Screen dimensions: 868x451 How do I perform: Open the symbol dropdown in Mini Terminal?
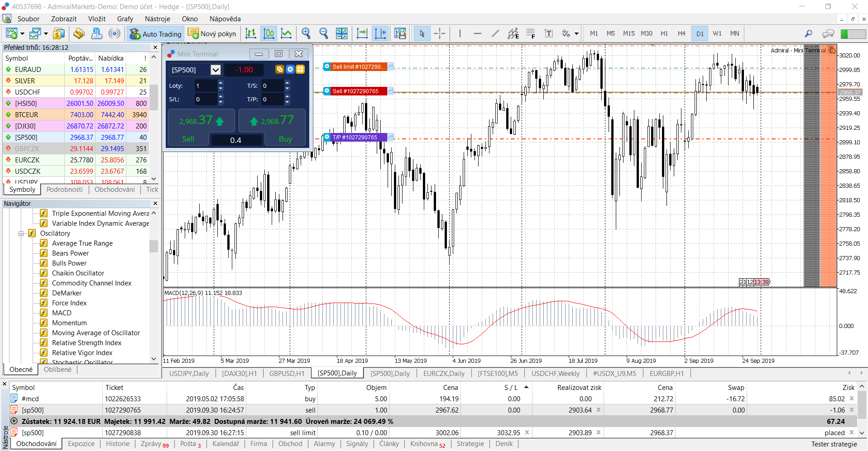216,70
